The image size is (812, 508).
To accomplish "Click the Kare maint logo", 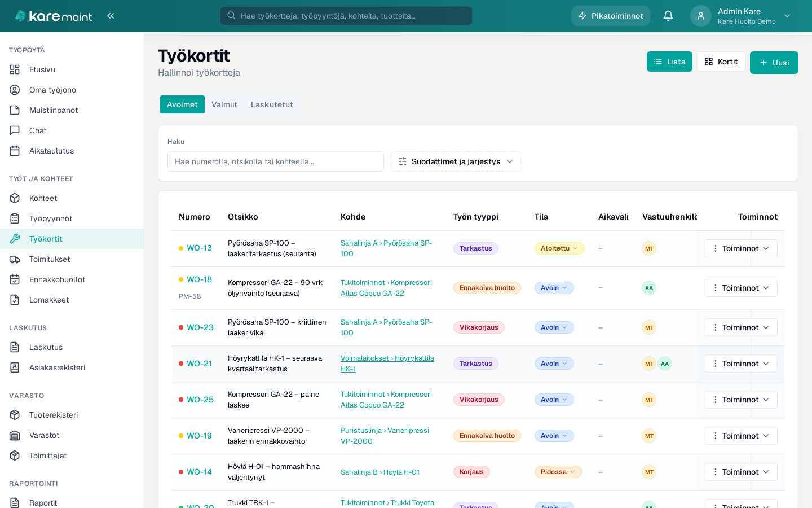I will [x=54, y=16].
